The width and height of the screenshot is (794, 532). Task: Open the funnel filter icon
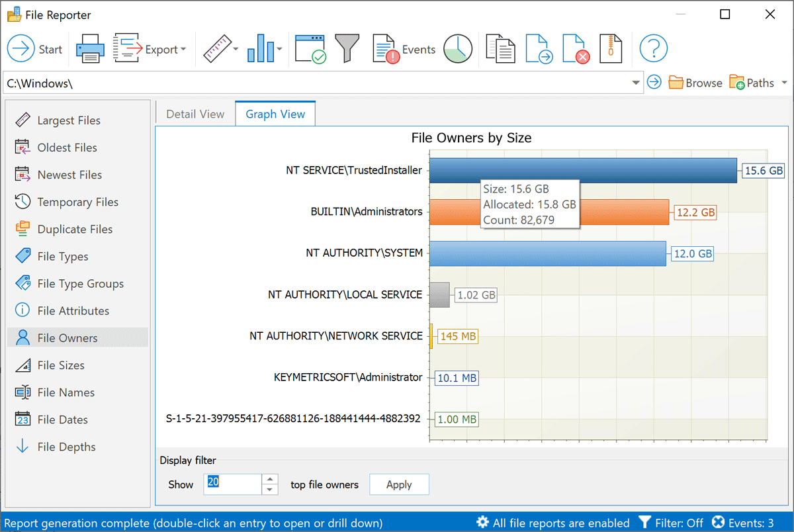(347, 49)
